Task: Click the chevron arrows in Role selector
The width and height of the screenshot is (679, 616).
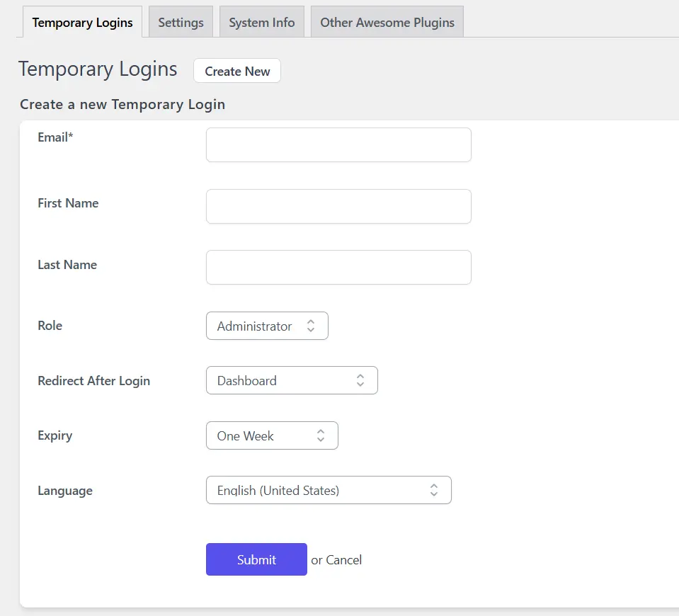Action: [x=310, y=326]
